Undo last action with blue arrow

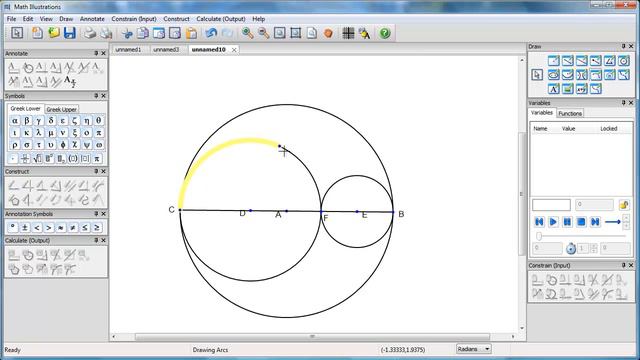coord(211,33)
